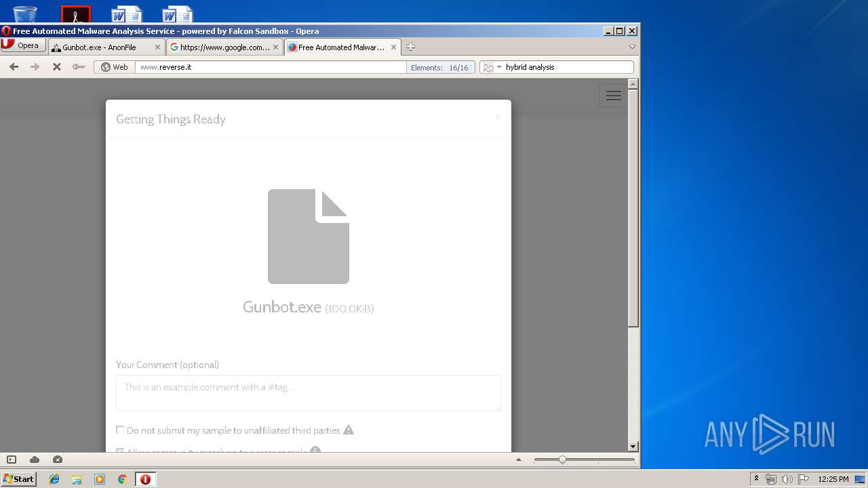Select the Opera taskbar button
The width and height of the screenshot is (868, 488).
point(145,479)
